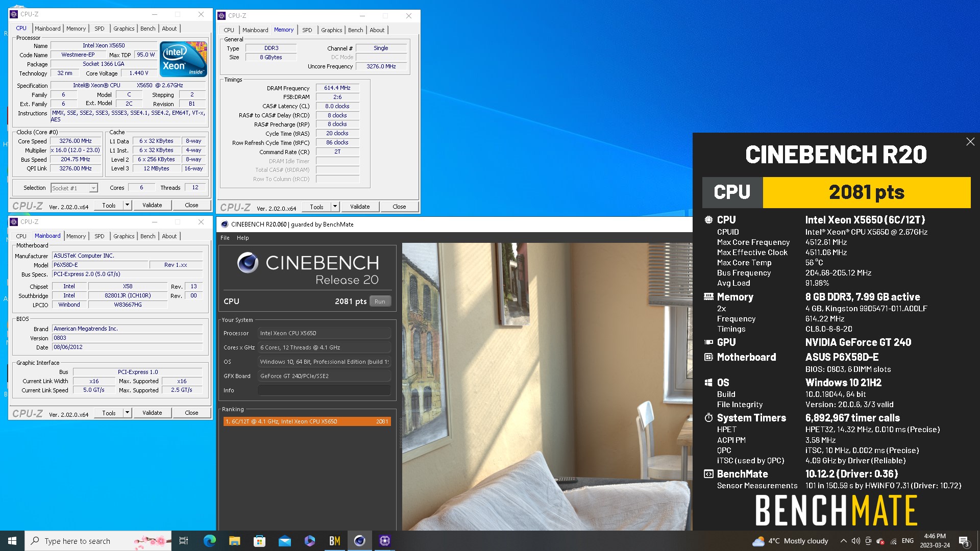Open the Tools dropdown arrow in CPU-Z Mainboard window
Screen dimensions: 980x551
pyautogui.click(x=127, y=413)
